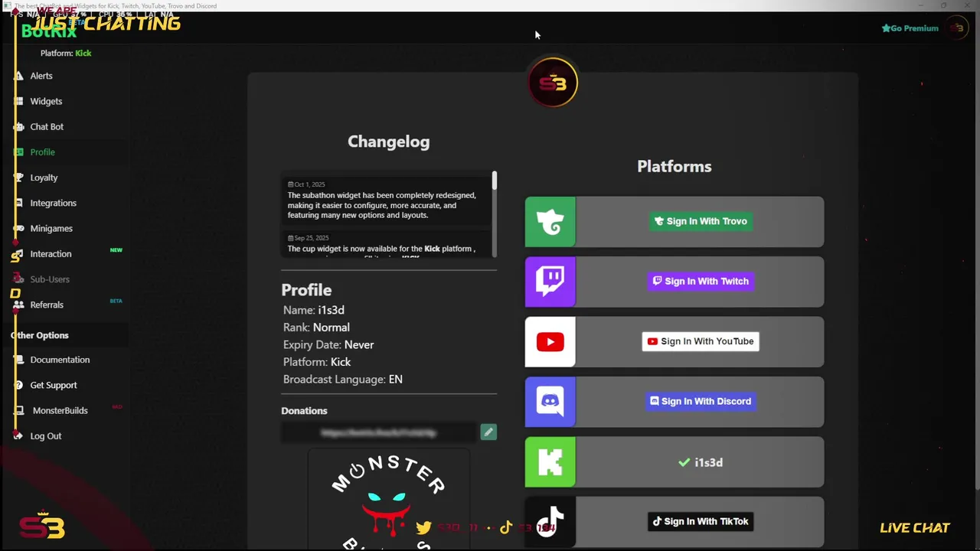Click the 'Broadcast Language: EN' line
The height and width of the screenshot is (551, 980).
(343, 380)
